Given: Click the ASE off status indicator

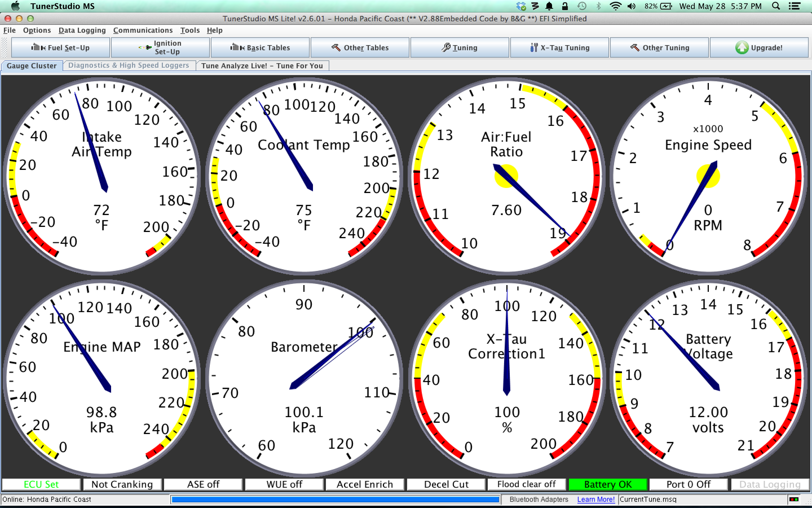Looking at the screenshot, I should pos(203,484).
